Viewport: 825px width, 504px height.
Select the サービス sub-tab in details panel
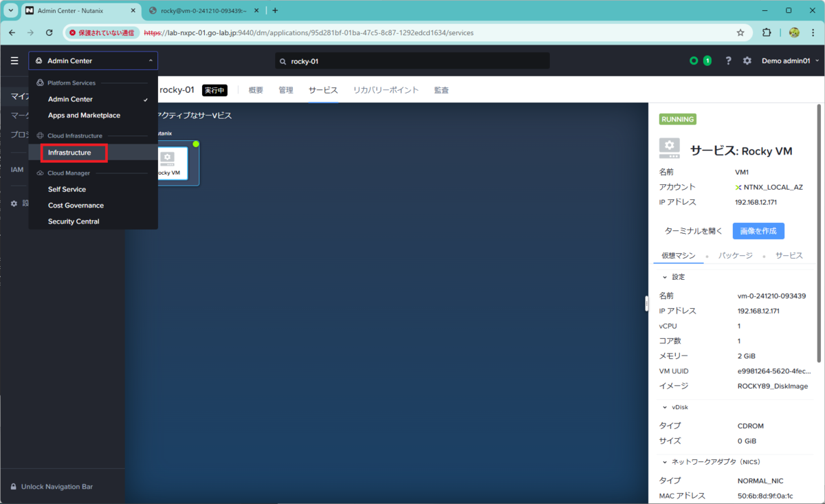(789, 255)
